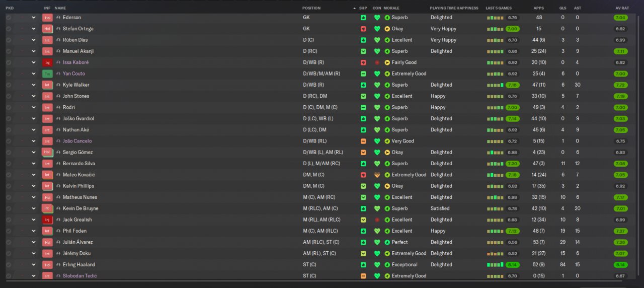Viewport: 644px width, 288px height.
Task: Tick the picked checkbox for Bernardo Silva
Action: point(9,164)
